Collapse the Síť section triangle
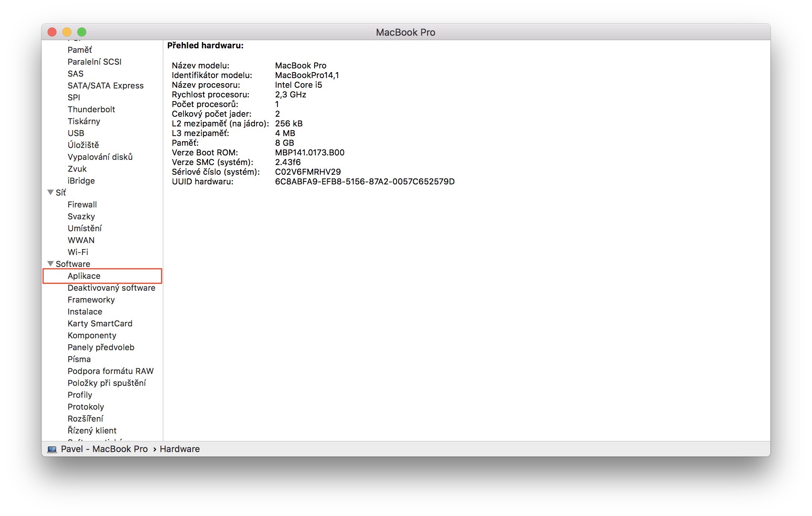Screen dimensions: 812x516 coord(51,192)
